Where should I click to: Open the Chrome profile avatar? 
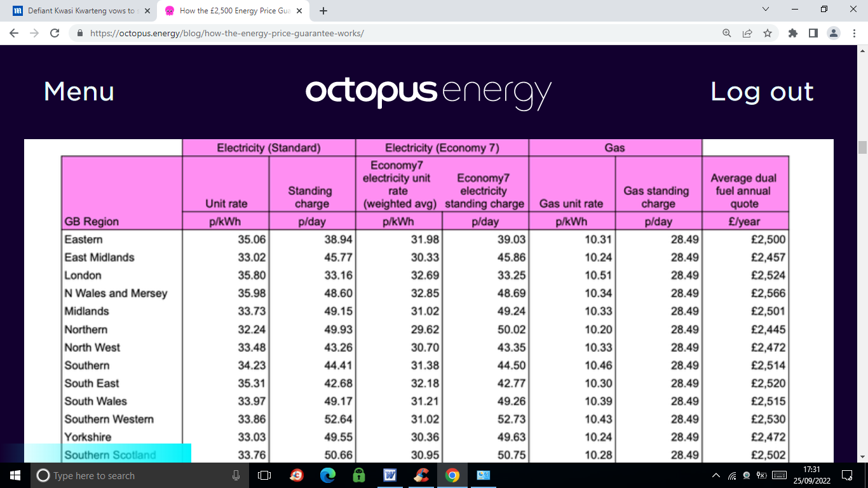834,33
